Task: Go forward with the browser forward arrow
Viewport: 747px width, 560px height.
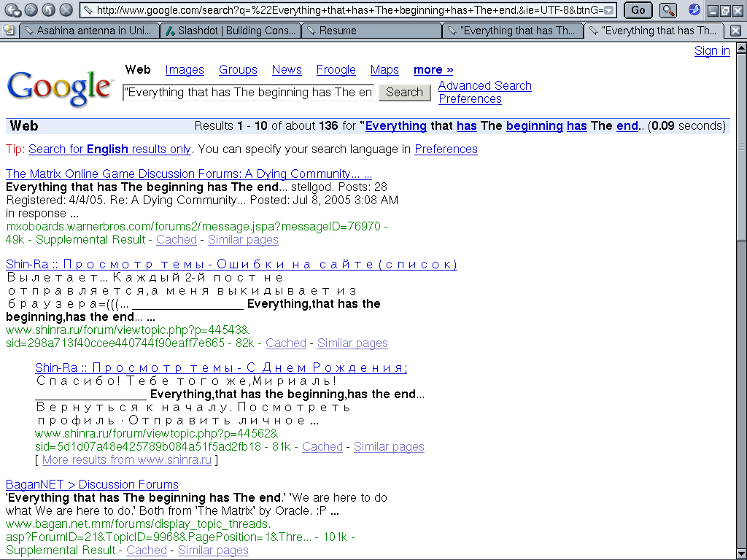Action: click(x=31, y=9)
